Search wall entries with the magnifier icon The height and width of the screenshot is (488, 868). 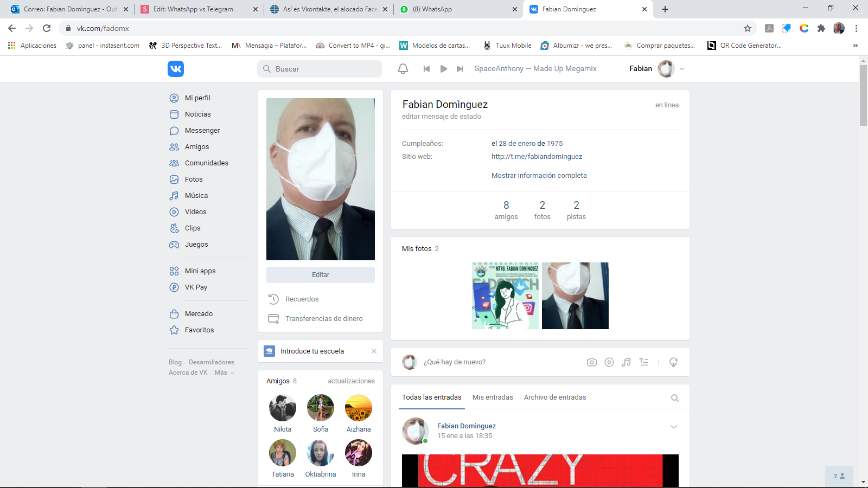(675, 398)
